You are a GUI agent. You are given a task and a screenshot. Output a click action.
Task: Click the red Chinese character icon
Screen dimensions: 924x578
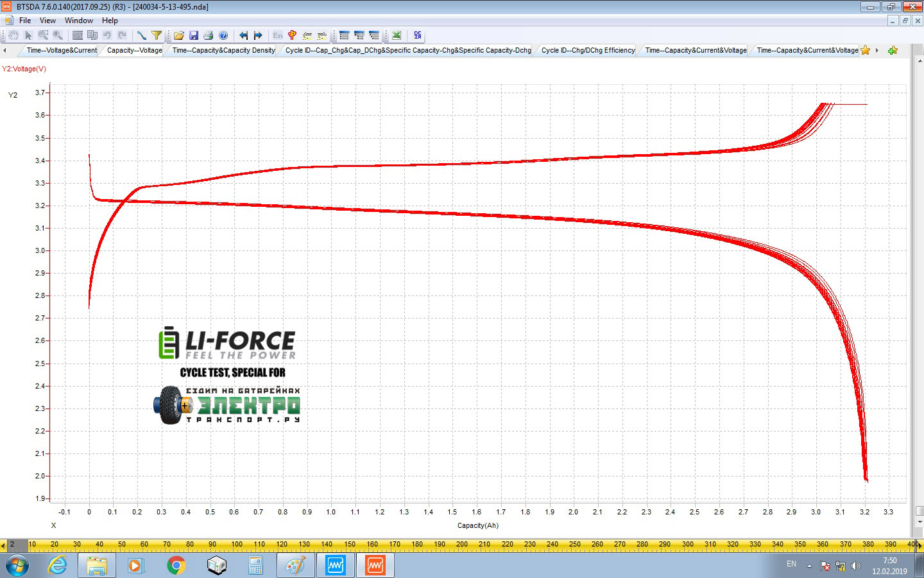[293, 35]
